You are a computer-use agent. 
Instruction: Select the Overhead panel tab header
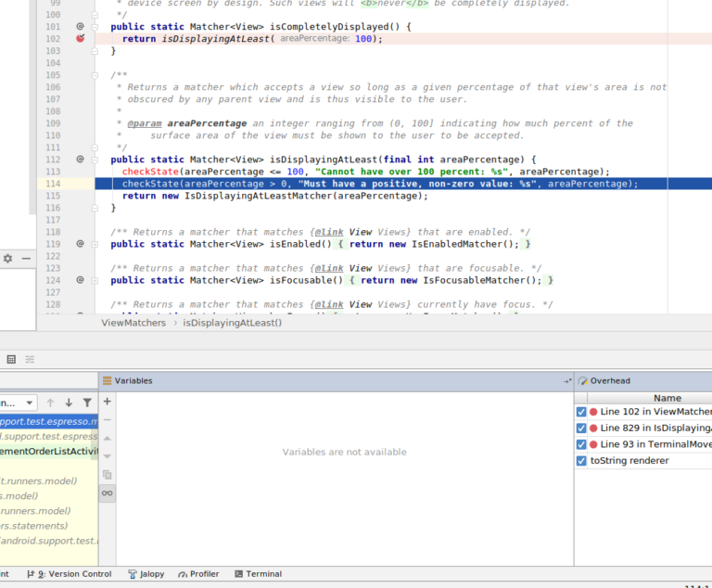[x=610, y=381]
